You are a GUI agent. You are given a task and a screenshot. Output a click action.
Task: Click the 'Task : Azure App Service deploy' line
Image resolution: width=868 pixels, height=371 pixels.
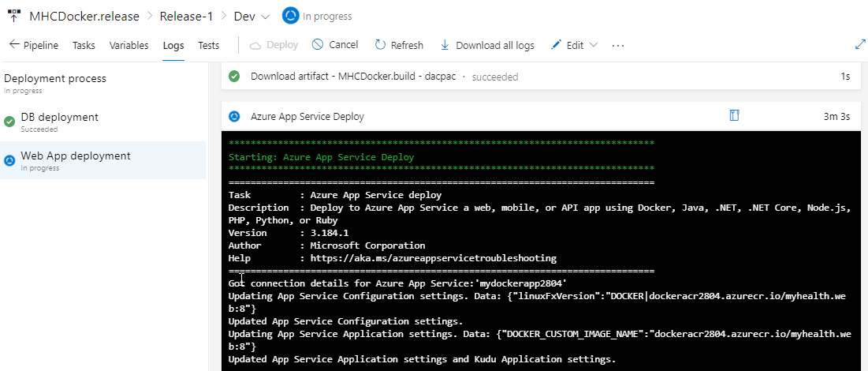(335, 195)
